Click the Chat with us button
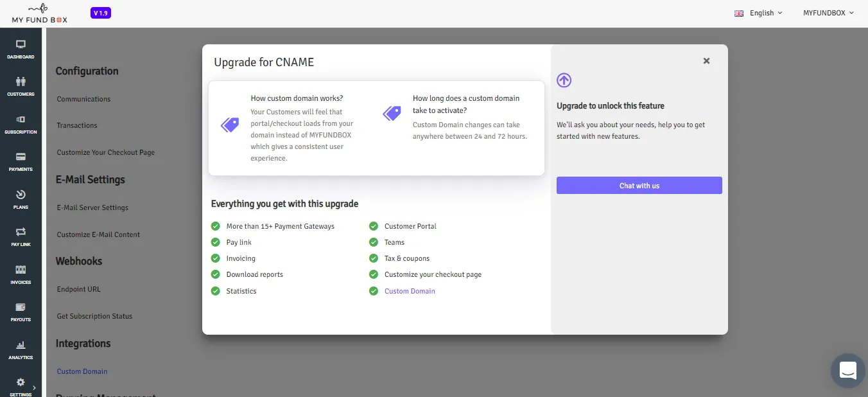 [x=639, y=185]
